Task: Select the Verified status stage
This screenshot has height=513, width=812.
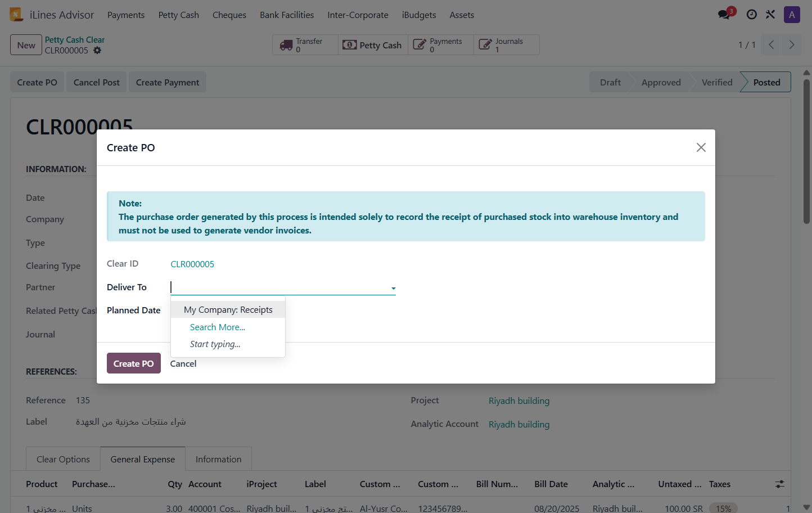Action: pos(717,82)
